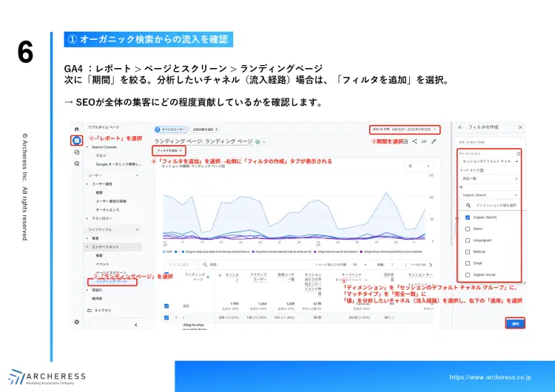This screenshot has height=392, width=555.
Task: Check the Unassigned checkbox
Action: pos(468,240)
